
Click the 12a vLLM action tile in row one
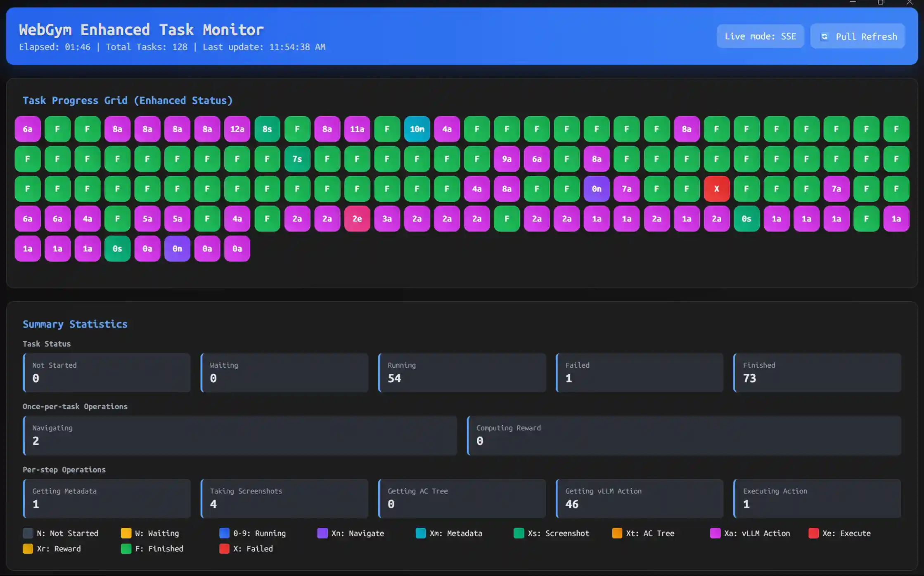click(237, 129)
